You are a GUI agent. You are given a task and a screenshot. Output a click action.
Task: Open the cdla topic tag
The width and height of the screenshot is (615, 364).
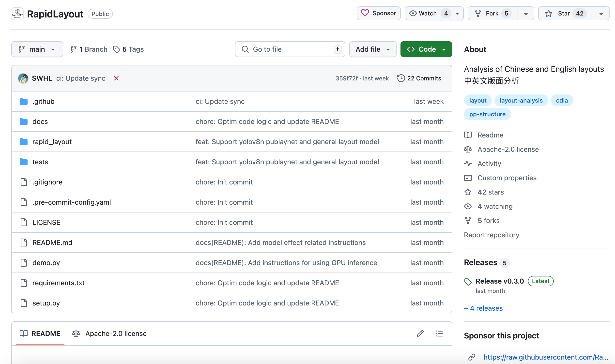562,100
